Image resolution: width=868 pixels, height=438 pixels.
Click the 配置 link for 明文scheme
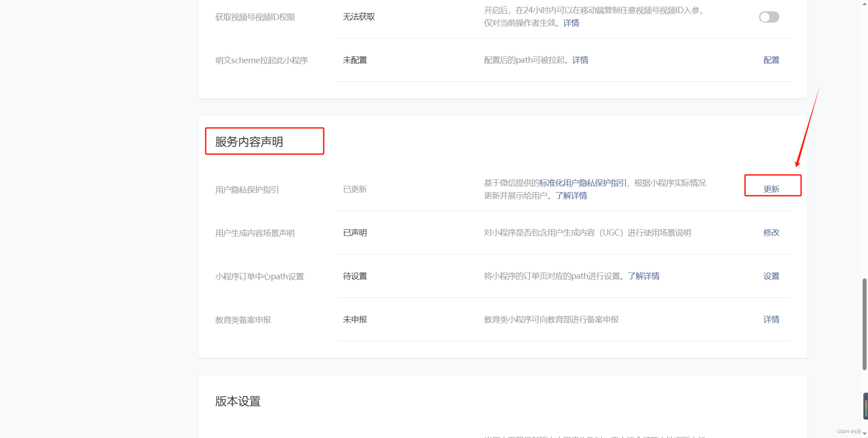pos(771,60)
